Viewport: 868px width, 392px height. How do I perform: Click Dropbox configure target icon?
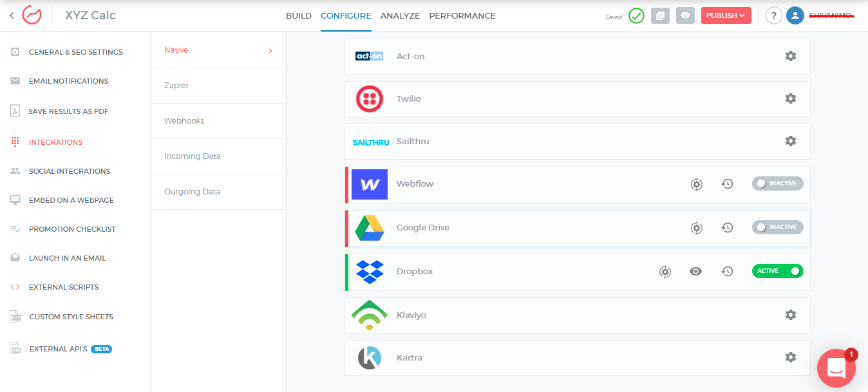pyautogui.click(x=665, y=272)
